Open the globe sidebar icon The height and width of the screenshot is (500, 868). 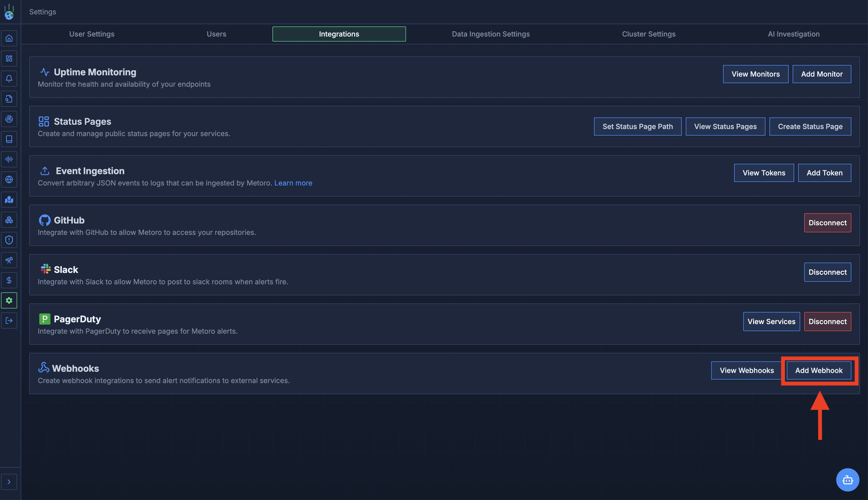pos(9,180)
